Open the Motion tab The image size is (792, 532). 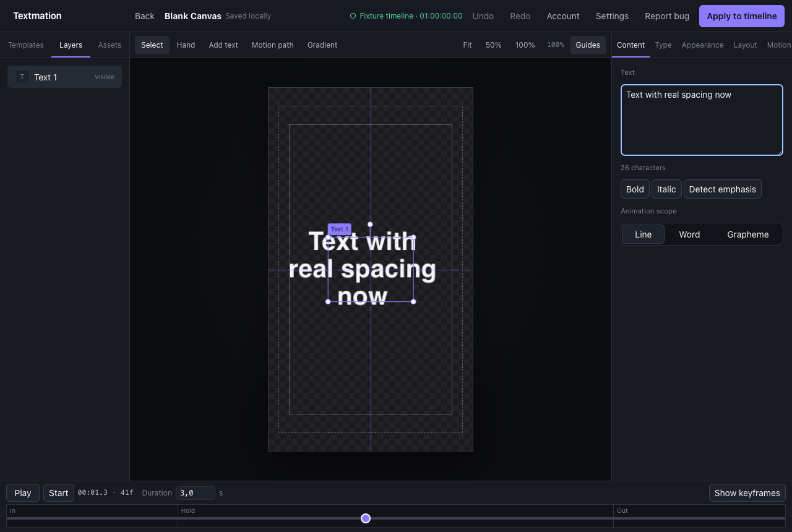click(779, 45)
